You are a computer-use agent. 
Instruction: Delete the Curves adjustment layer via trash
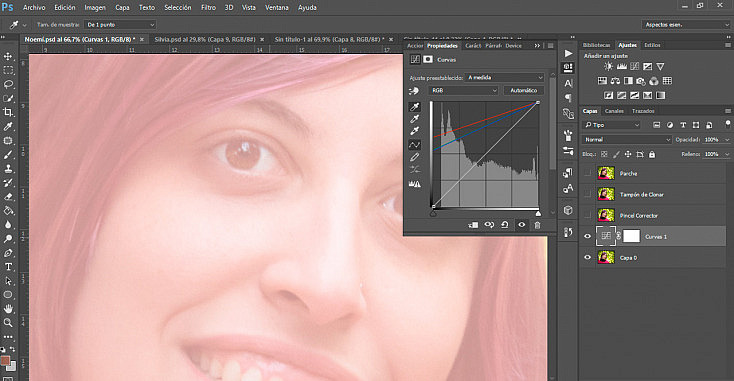tap(537, 225)
